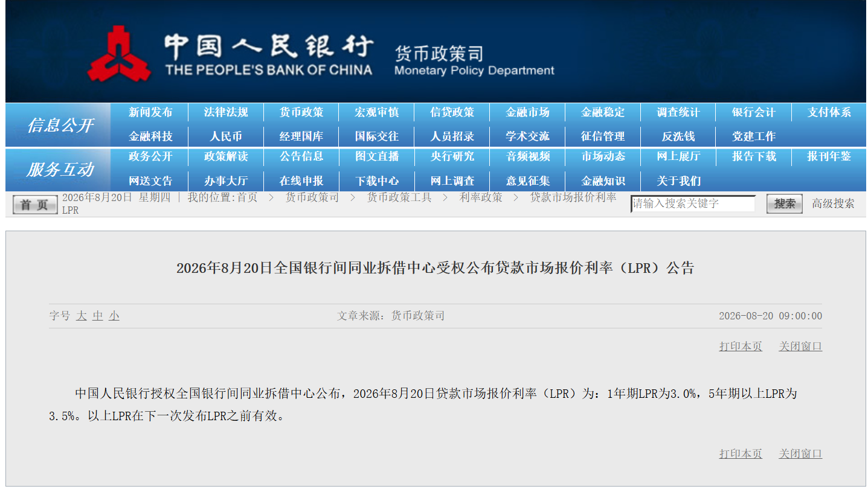Go to 下载中心

377,181
